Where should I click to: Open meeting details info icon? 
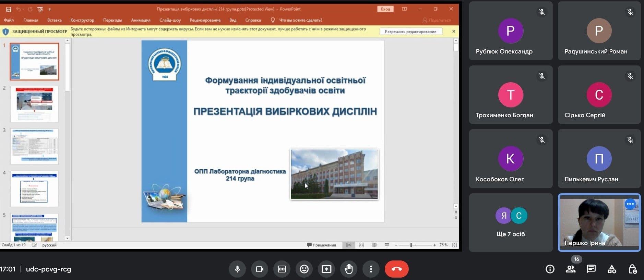(550, 269)
